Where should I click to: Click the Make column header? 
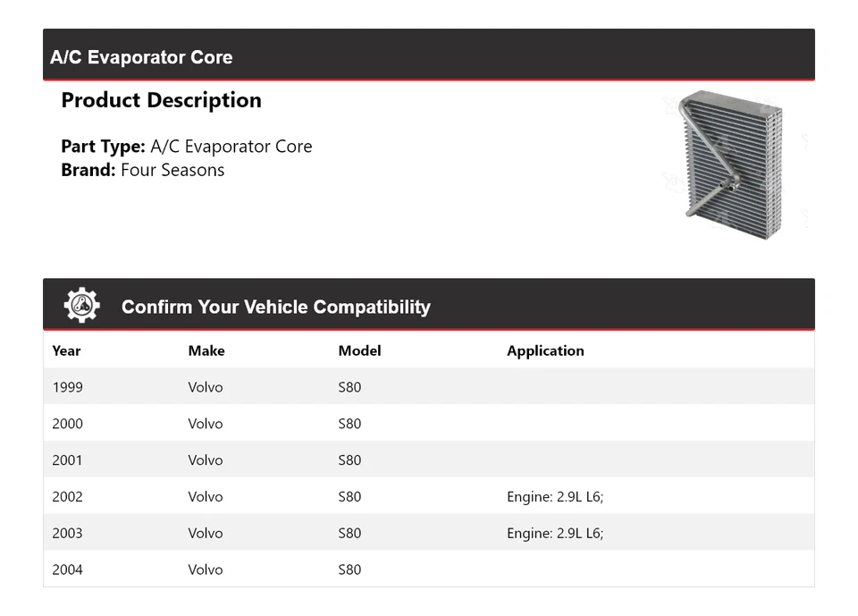tap(206, 350)
